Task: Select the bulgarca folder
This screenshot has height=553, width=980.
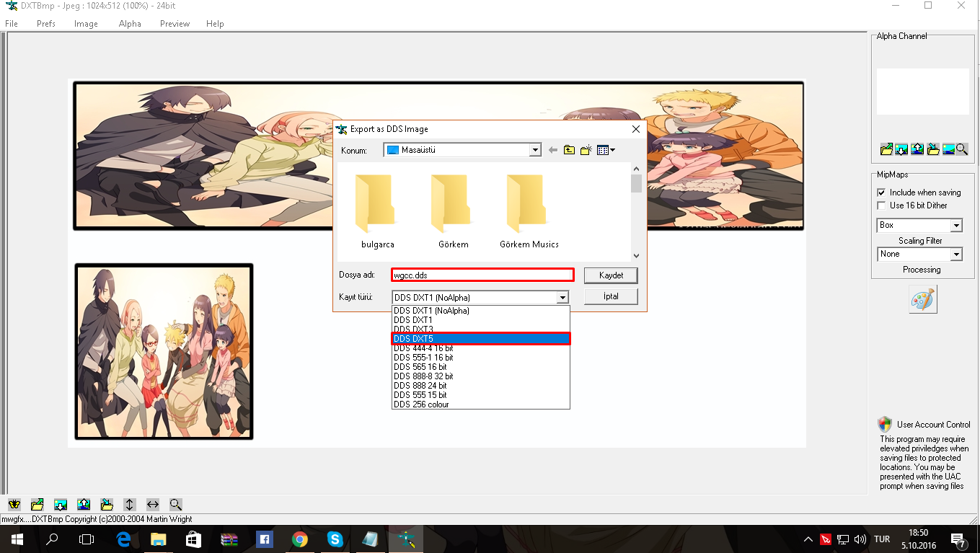Action: (378, 211)
